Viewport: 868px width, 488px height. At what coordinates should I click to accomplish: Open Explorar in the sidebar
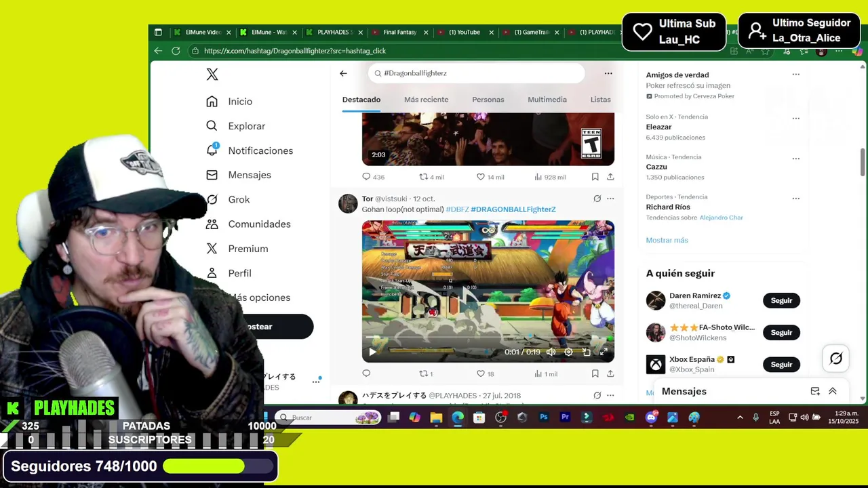(236, 126)
